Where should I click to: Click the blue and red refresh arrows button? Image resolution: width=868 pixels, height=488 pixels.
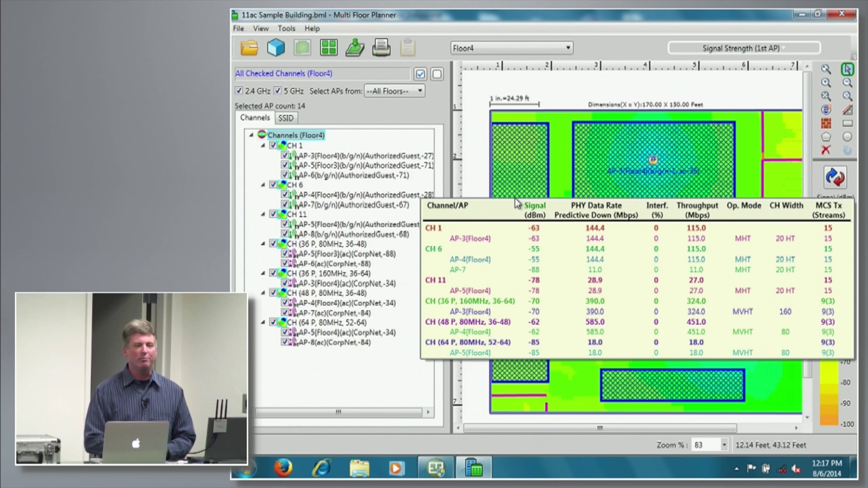click(835, 177)
